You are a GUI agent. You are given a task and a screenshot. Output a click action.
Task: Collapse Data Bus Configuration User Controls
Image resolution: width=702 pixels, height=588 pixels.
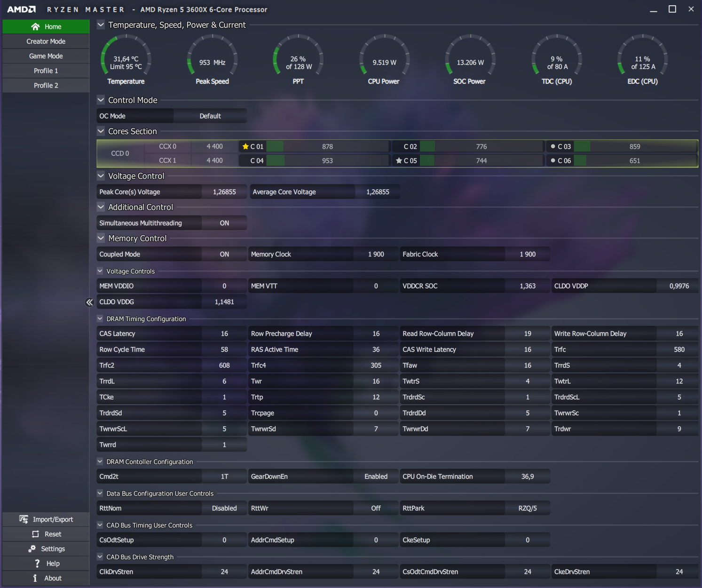[x=100, y=493]
